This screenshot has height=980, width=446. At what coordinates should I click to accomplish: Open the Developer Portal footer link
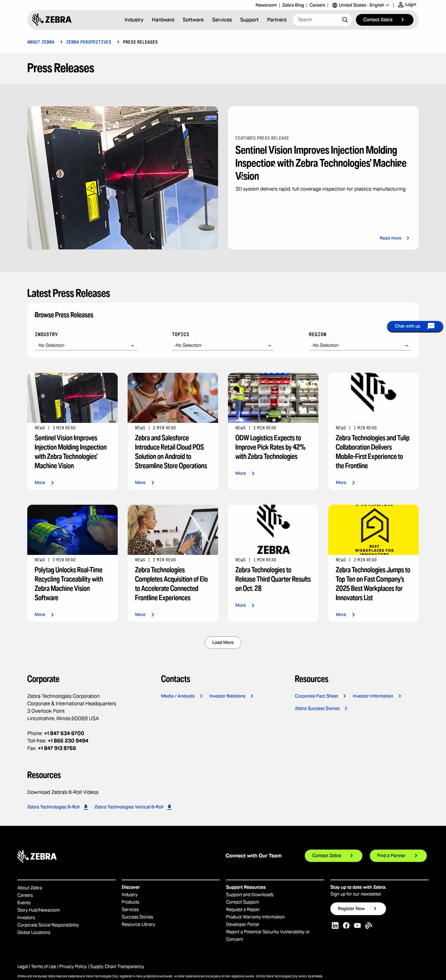point(242,924)
